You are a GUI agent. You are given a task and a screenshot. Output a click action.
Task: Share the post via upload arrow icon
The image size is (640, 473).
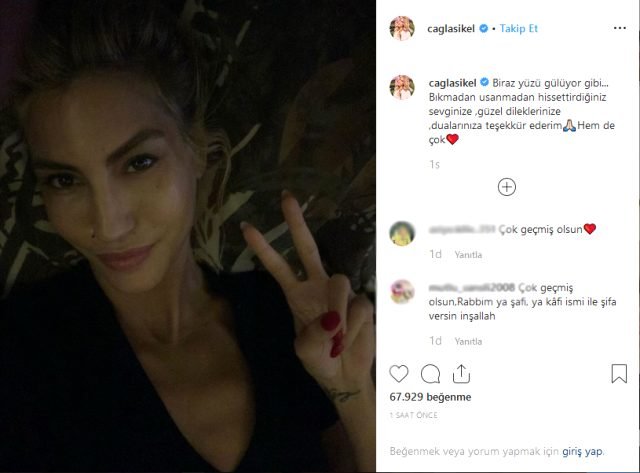[461, 374]
